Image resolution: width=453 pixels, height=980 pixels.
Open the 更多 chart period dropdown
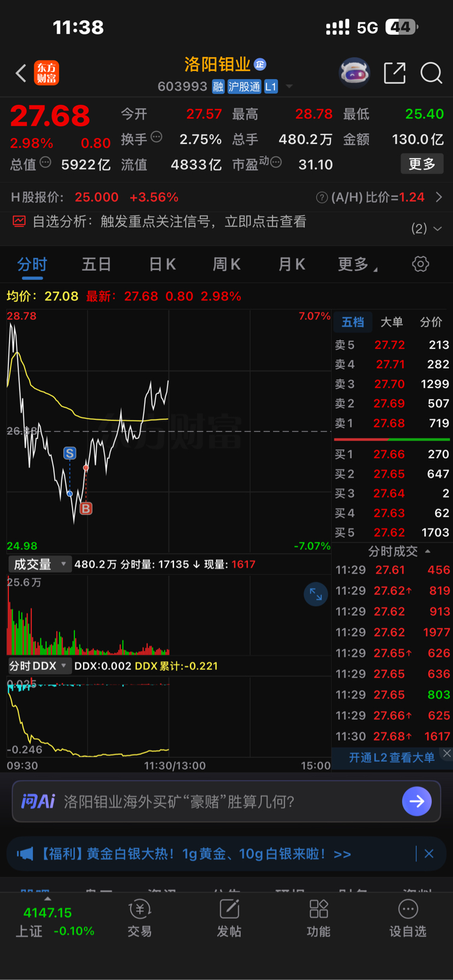(x=357, y=264)
